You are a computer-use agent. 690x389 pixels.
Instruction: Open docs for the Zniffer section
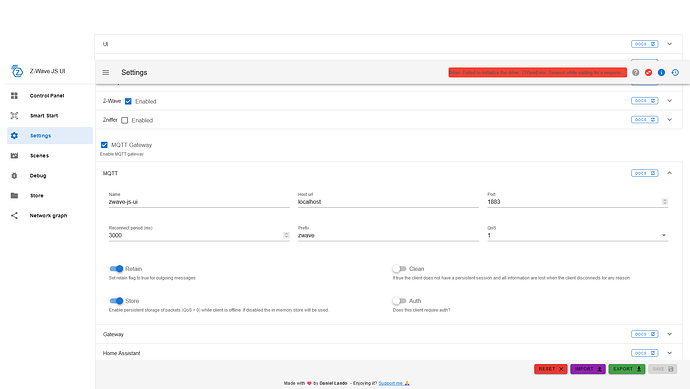pyautogui.click(x=645, y=120)
